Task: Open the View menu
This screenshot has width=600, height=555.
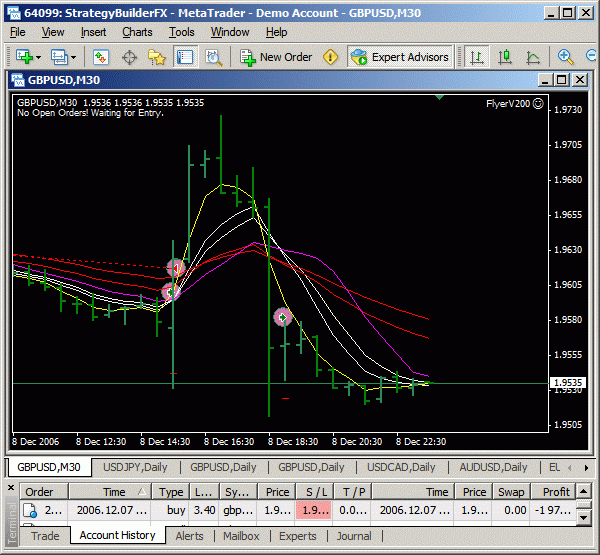Action: point(53,32)
